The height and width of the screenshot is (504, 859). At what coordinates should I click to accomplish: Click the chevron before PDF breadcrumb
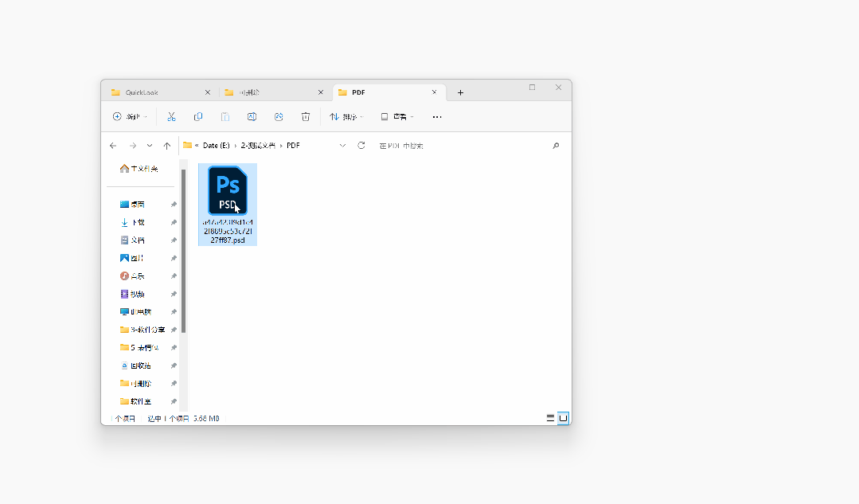[x=281, y=146]
